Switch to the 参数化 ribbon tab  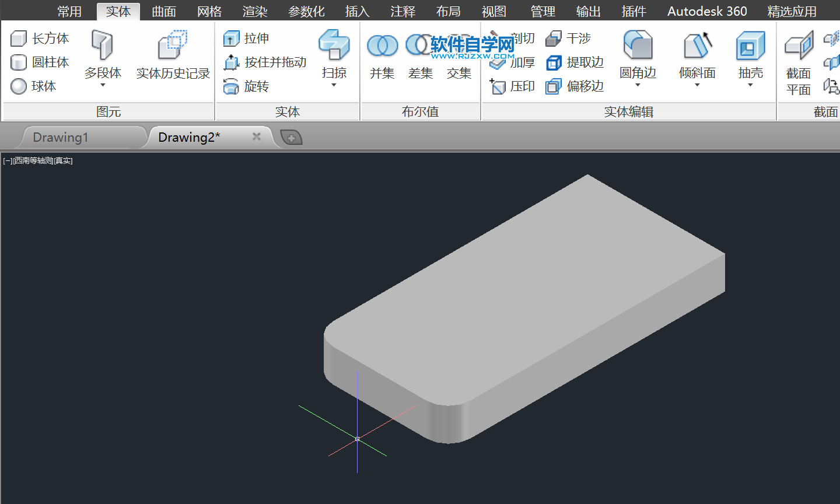pyautogui.click(x=306, y=11)
